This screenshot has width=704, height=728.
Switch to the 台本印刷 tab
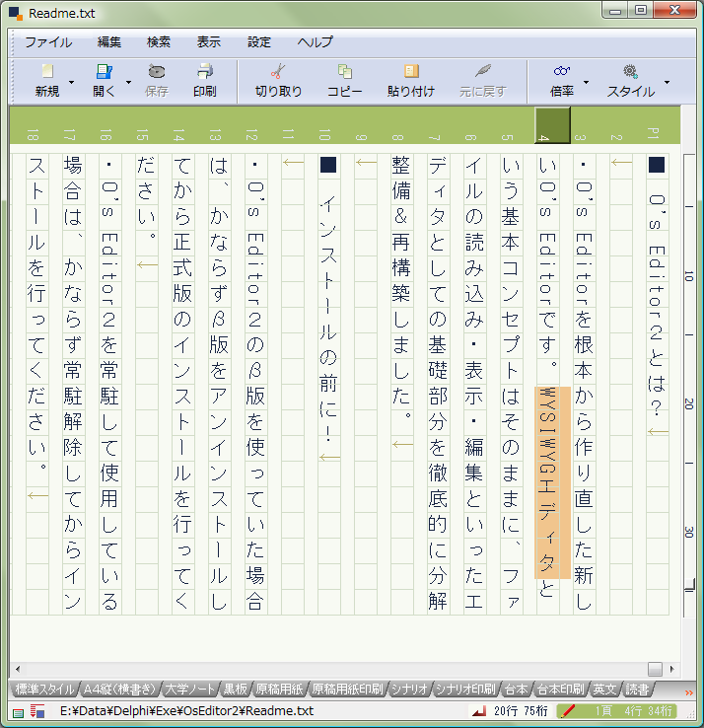(x=561, y=690)
